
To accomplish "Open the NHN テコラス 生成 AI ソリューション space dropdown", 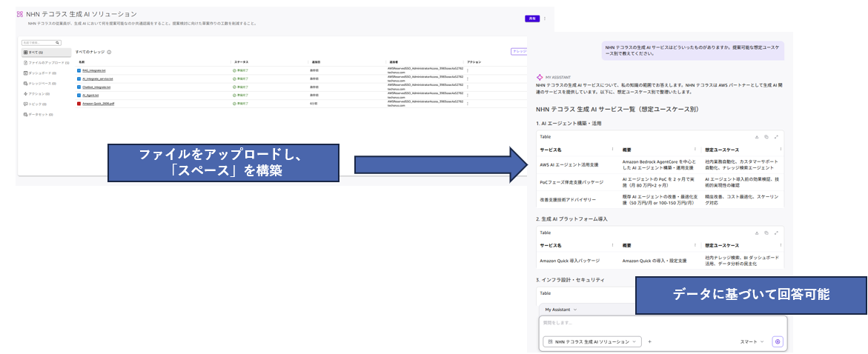I will click(x=592, y=342).
